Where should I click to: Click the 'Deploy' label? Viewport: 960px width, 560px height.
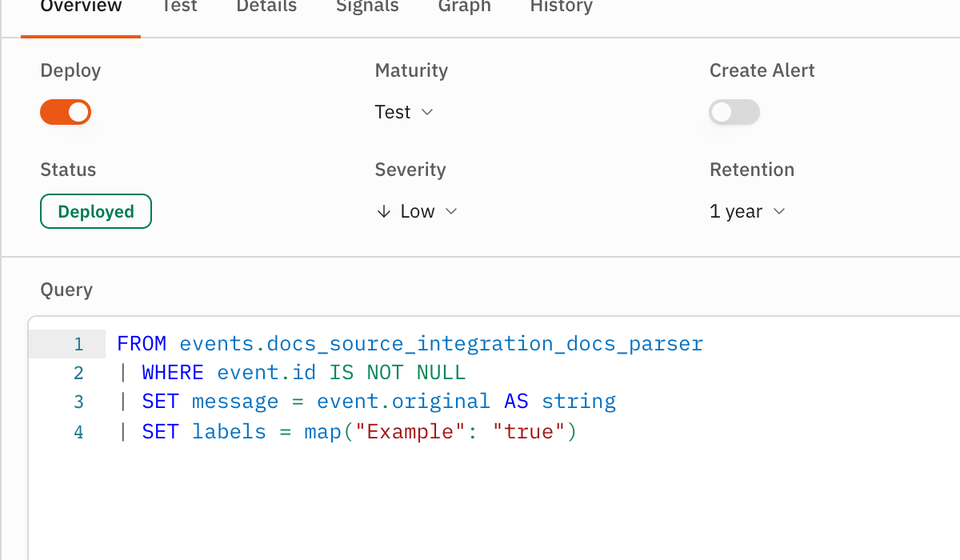coord(70,70)
